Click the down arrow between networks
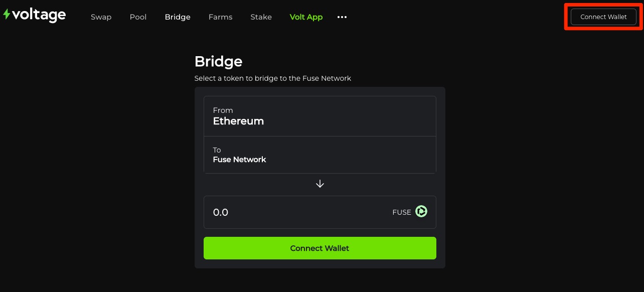The image size is (644, 292). coord(320,184)
